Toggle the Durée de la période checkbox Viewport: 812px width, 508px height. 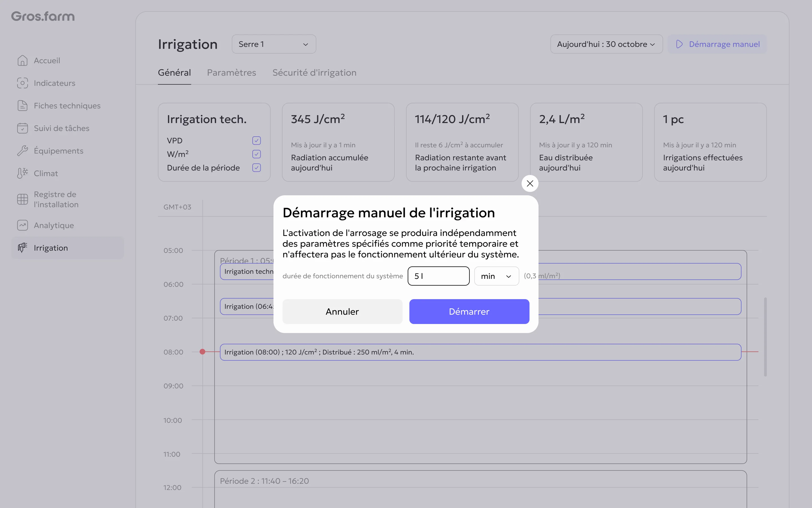pyautogui.click(x=256, y=168)
